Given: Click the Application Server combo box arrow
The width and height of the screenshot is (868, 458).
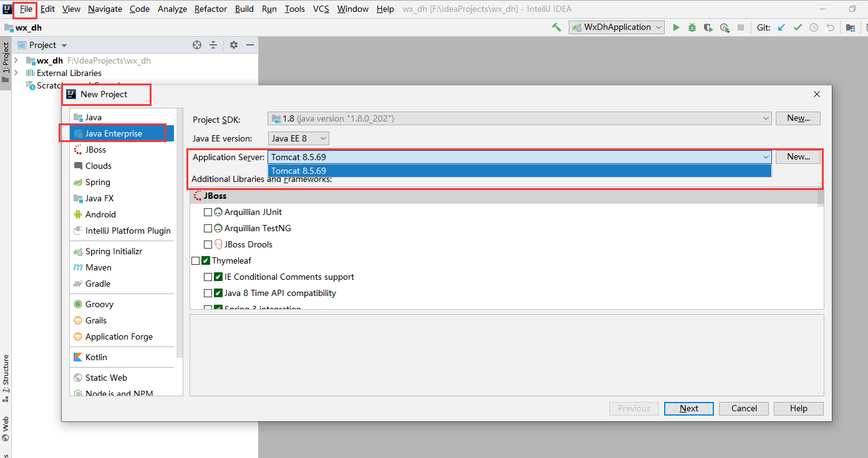Looking at the screenshot, I should pyautogui.click(x=766, y=157).
